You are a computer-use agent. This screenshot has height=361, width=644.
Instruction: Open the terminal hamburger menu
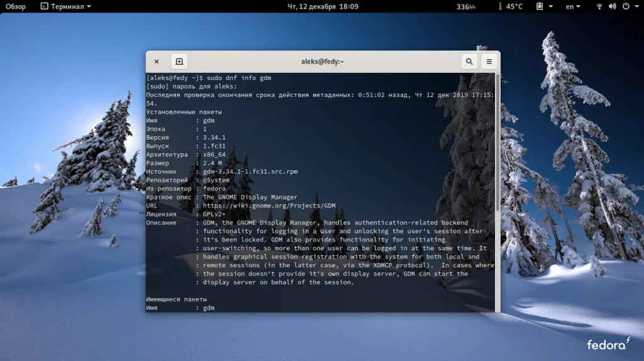tap(489, 62)
